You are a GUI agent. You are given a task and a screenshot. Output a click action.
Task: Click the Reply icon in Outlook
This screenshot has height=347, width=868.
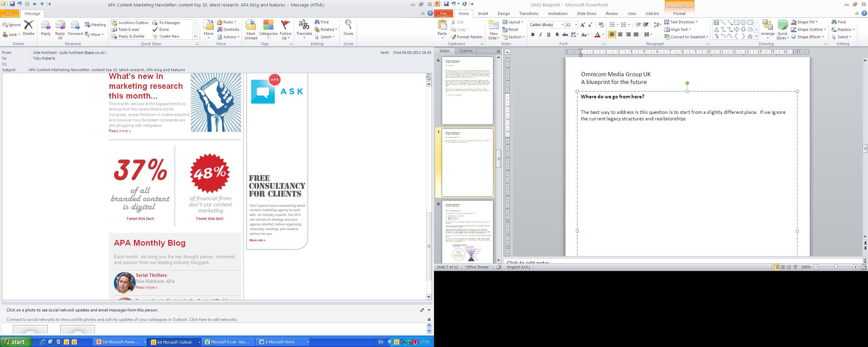coord(45,25)
